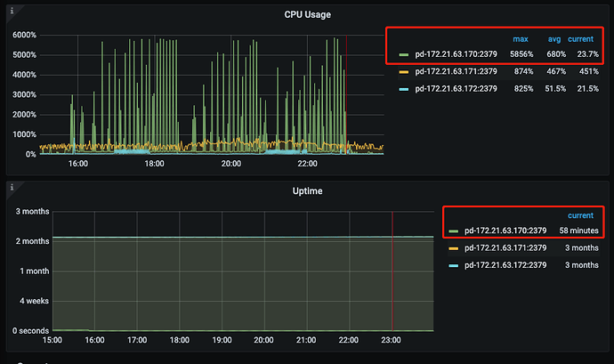This screenshot has width=614, height=364.
Task: Click cyan swatch for pd-172.21.63.172 in CPU legend
Action: 404,89
